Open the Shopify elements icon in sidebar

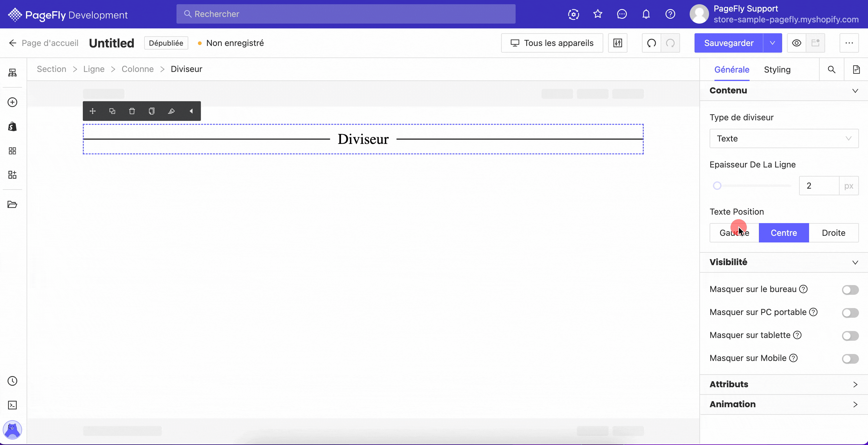coord(12,126)
